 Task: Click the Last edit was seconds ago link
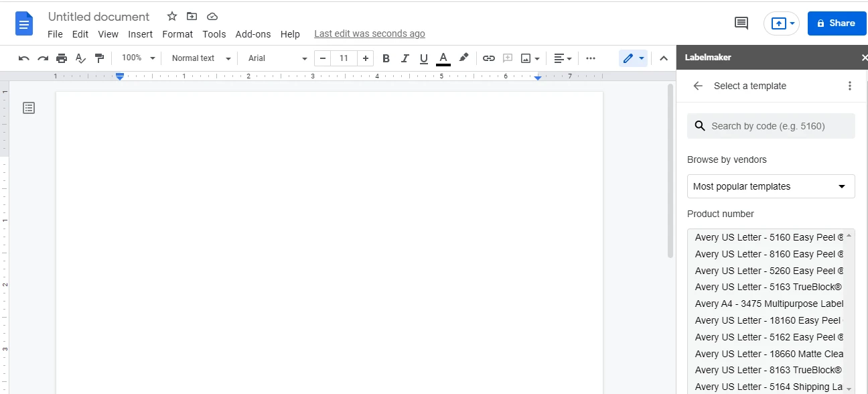point(370,34)
